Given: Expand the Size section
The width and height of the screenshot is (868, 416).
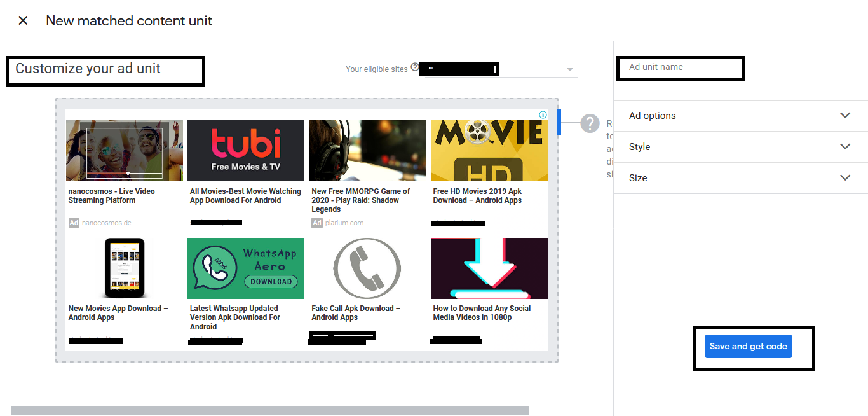Looking at the screenshot, I should coord(844,178).
